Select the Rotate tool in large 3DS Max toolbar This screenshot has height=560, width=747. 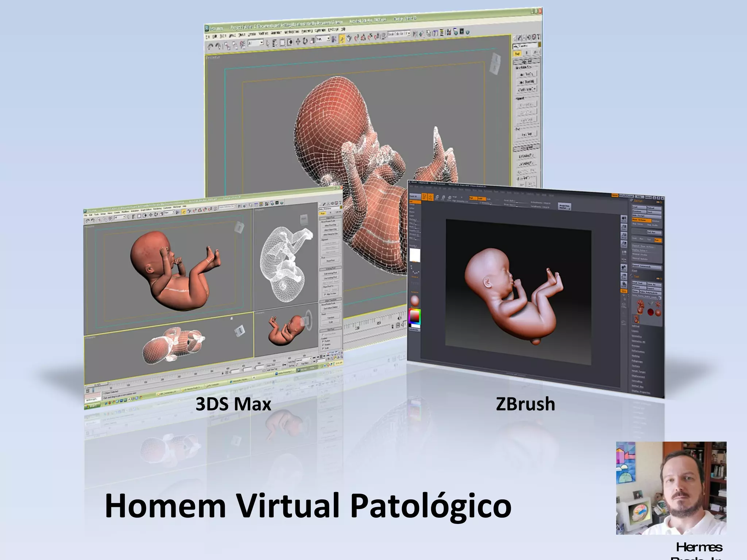(305, 41)
